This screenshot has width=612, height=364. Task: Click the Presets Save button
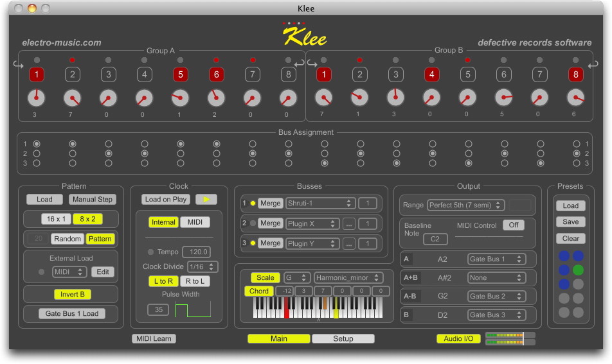pos(570,221)
